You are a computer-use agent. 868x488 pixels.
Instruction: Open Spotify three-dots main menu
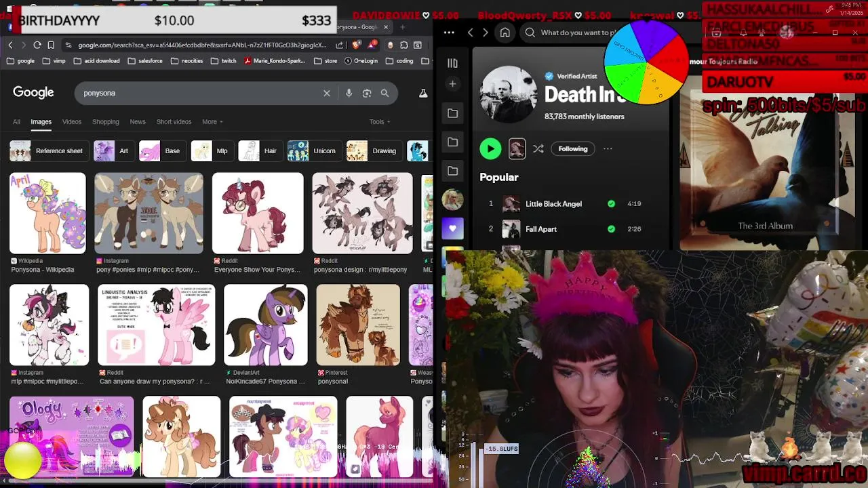pos(449,32)
